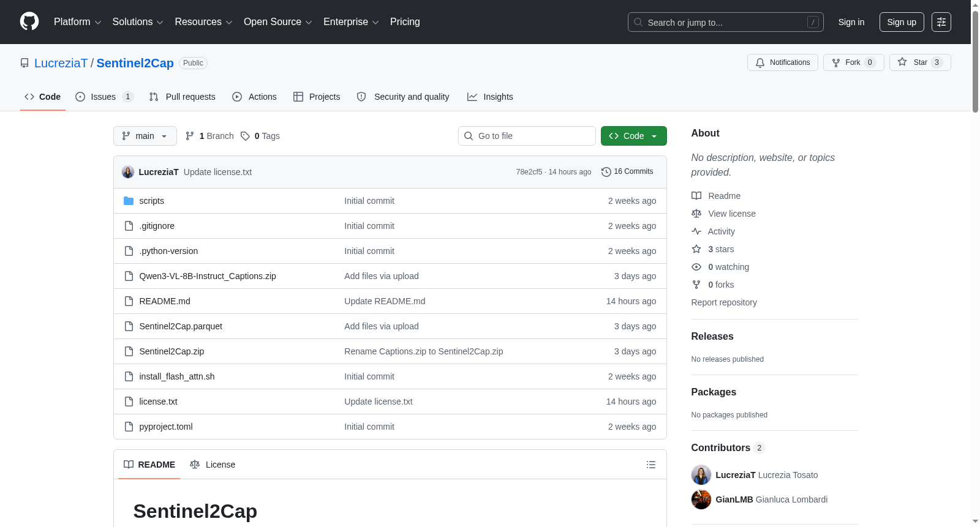
Task: Click the Search or jump to field
Action: click(726, 22)
